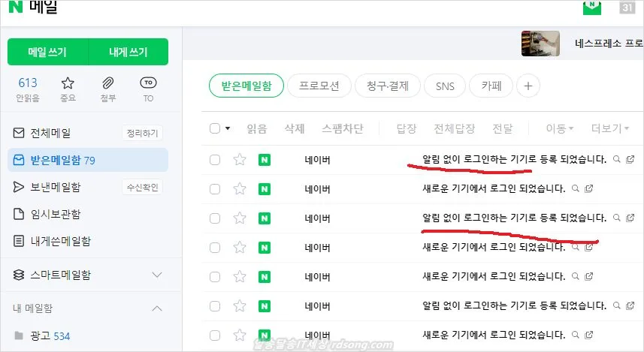644x352 pixels.
Task: Collapse the 내 메일함 section
Action: tap(157, 308)
